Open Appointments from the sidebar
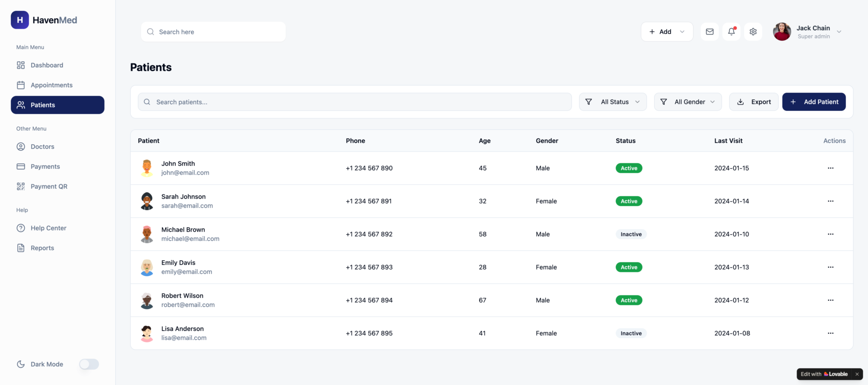This screenshot has width=868, height=385. (x=51, y=85)
